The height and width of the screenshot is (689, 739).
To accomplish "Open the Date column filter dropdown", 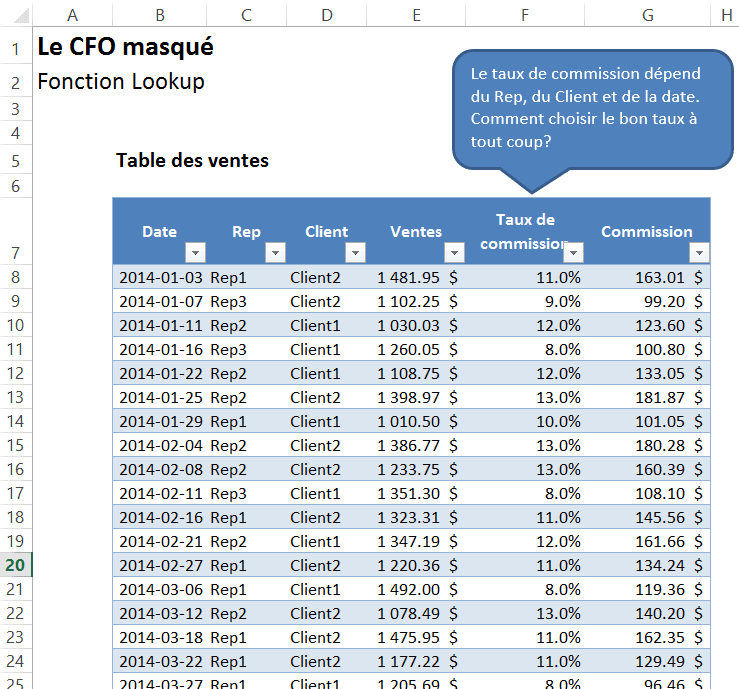I will pos(195,253).
